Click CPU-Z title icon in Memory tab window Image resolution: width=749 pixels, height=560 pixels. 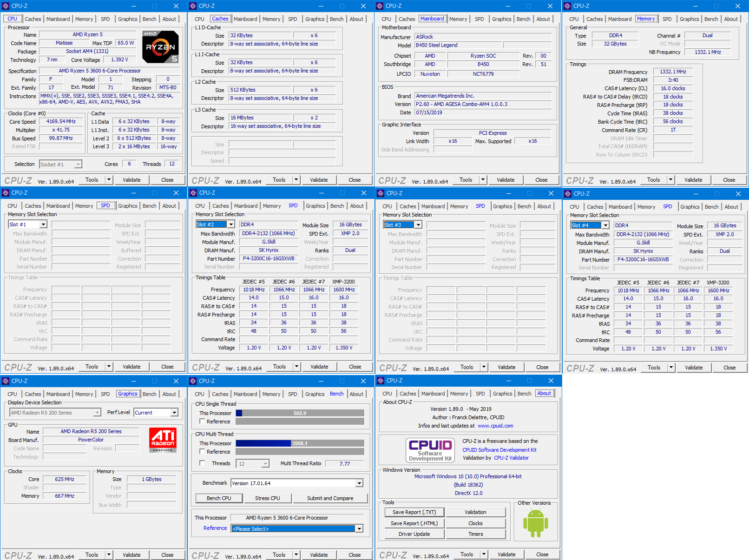(x=567, y=6)
